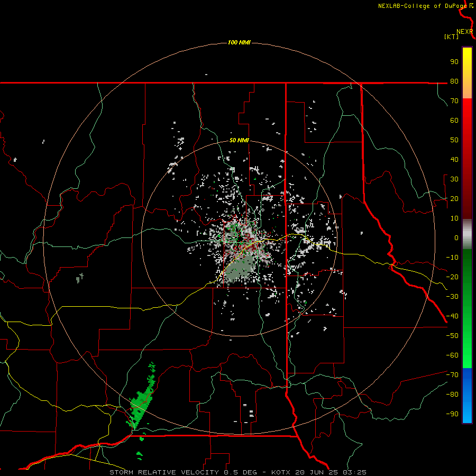The height and width of the screenshot is (476, 476).
Task: Click the -40 value on velocity scale
Action: click(452, 316)
